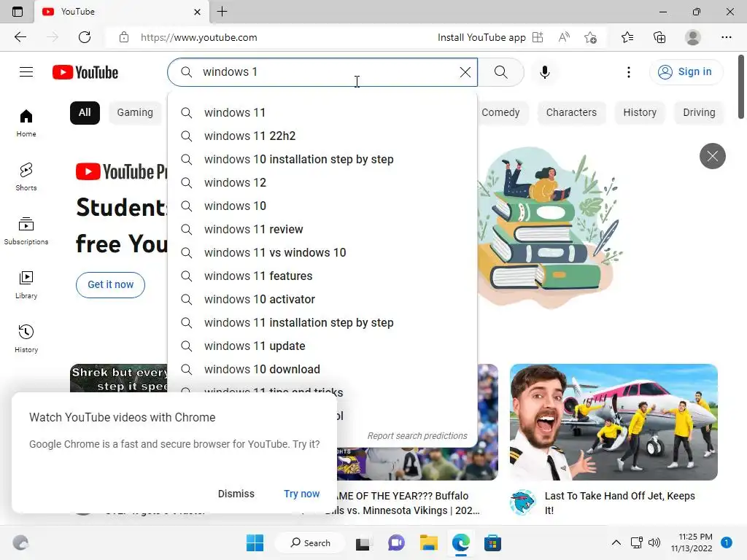747x560 pixels.
Task: Select the All filter chip
Action: click(85, 112)
